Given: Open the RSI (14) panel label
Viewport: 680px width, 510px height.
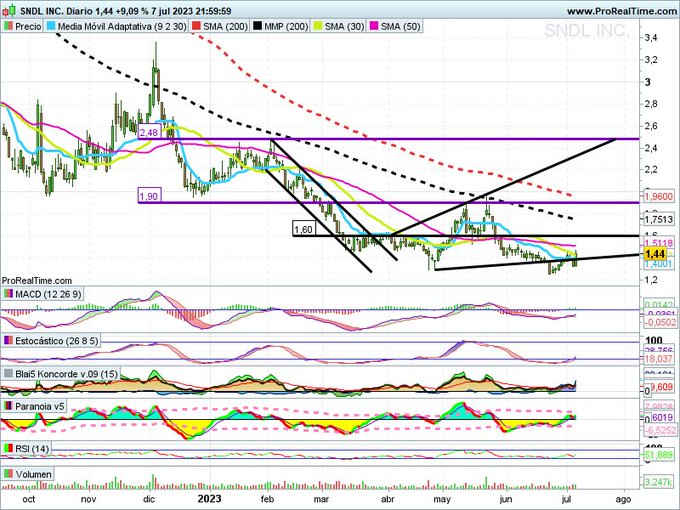Looking at the screenshot, I should pos(32,448).
